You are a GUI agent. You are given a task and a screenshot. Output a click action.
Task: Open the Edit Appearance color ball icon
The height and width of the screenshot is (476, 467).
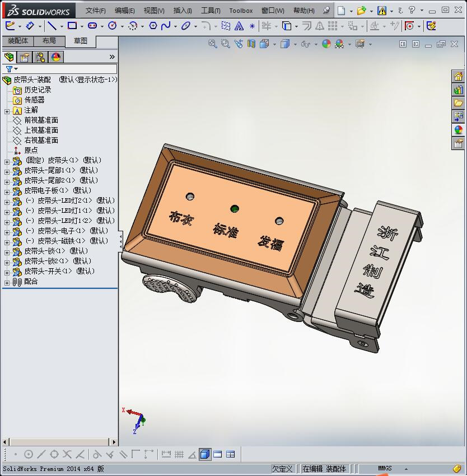click(326, 44)
